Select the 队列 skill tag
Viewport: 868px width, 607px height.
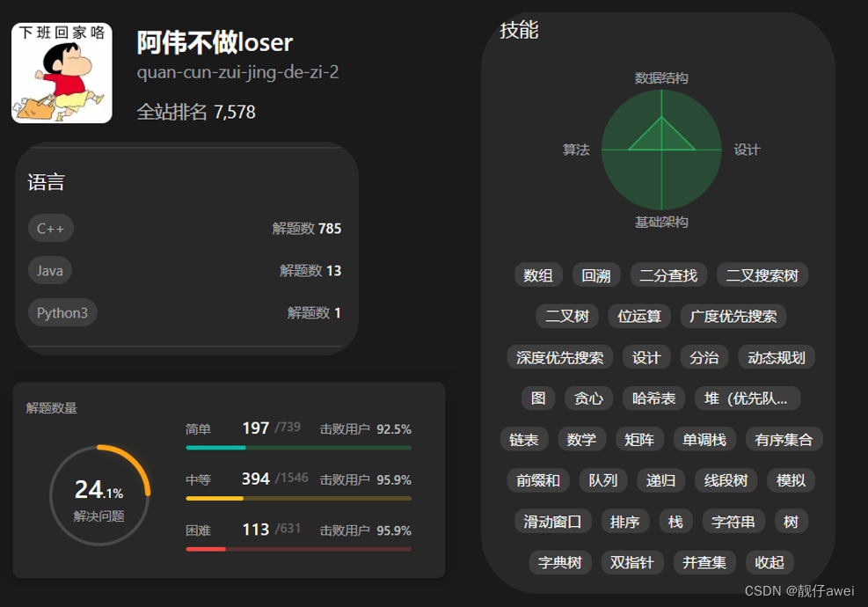pos(603,480)
